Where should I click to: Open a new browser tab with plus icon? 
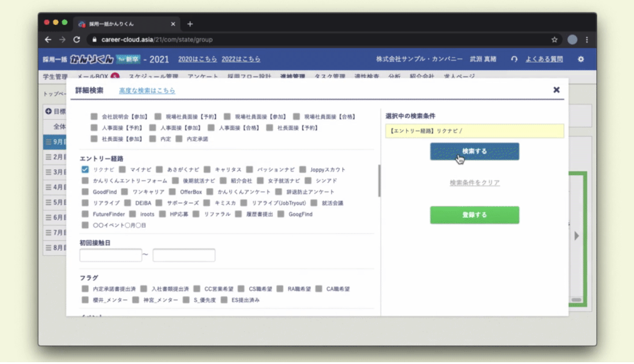coord(190,24)
